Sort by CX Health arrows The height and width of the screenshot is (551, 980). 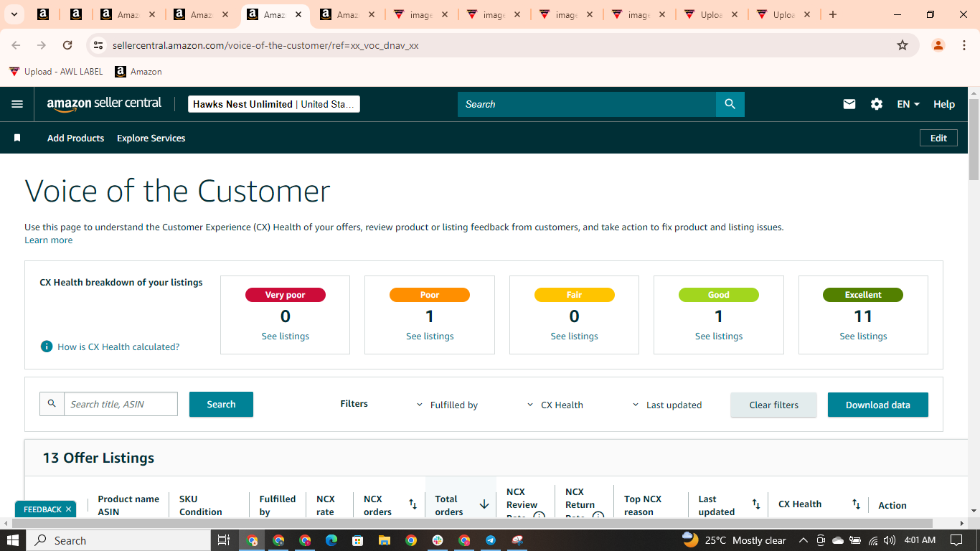click(x=856, y=504)
